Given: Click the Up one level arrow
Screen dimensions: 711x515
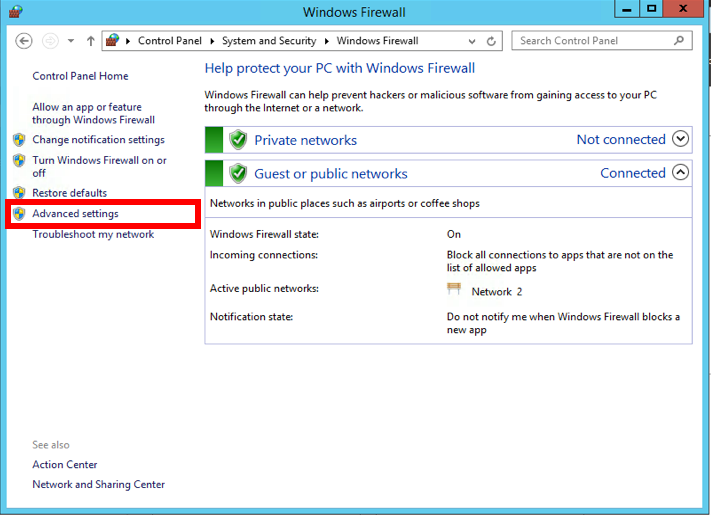Looking at the screenshot, I should click(90, 41).
